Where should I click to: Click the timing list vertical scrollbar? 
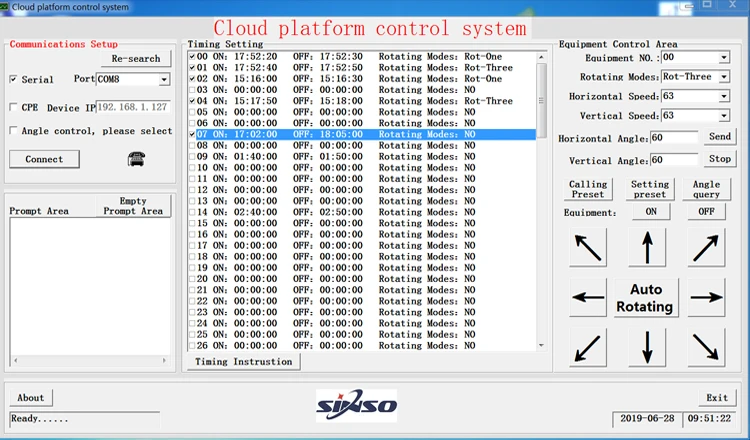pyautogui.click(x=543, y=200)
